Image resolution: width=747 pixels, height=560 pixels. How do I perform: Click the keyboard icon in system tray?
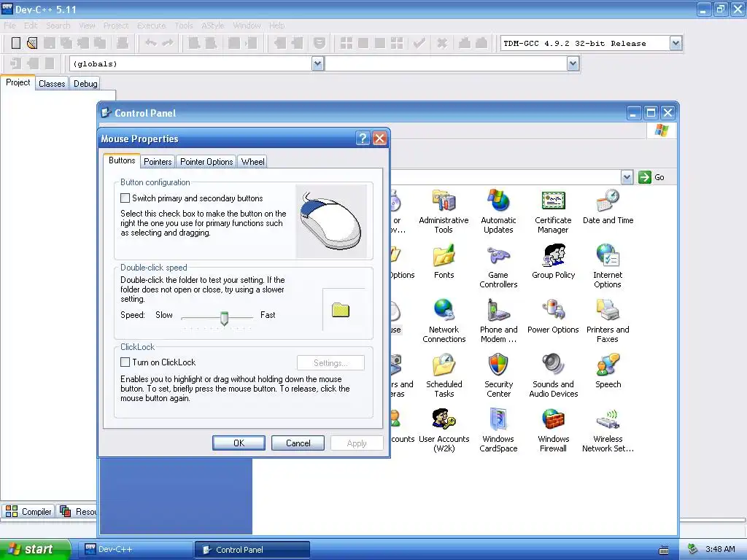664,550
